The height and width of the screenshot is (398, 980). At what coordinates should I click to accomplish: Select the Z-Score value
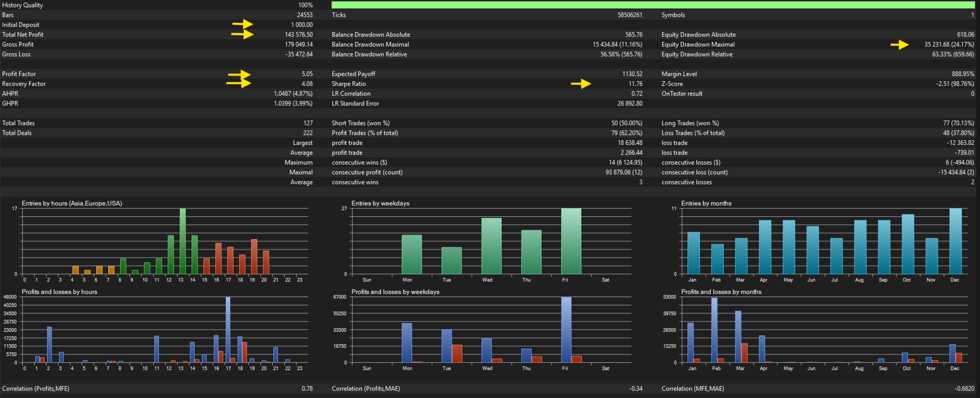(955, 84)
